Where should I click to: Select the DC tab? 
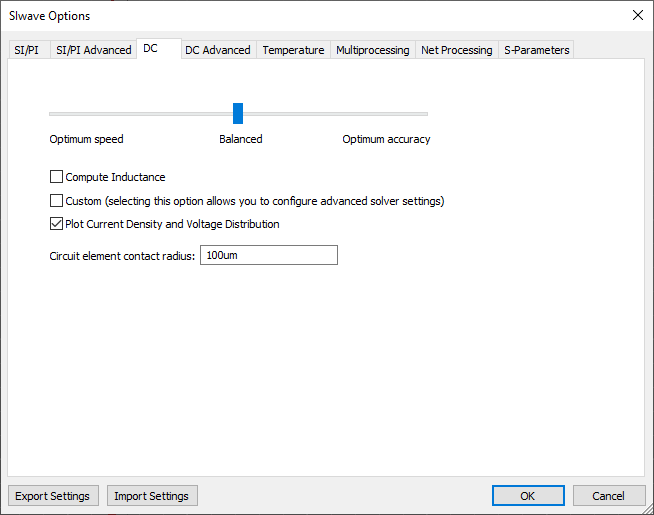coord(151,48)
